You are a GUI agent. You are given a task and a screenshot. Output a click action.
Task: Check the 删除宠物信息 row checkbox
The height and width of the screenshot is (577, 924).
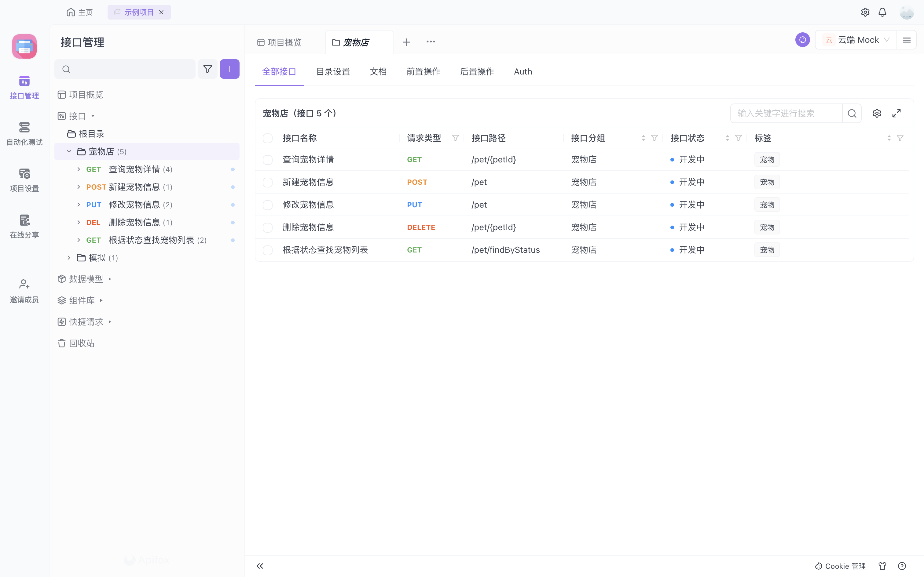tap(268, 227)
